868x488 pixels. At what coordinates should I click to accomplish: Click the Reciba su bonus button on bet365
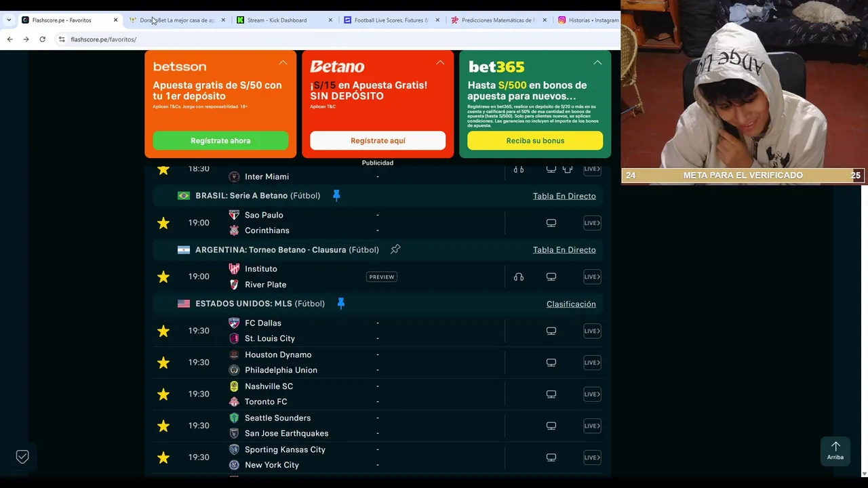point(535,140)
